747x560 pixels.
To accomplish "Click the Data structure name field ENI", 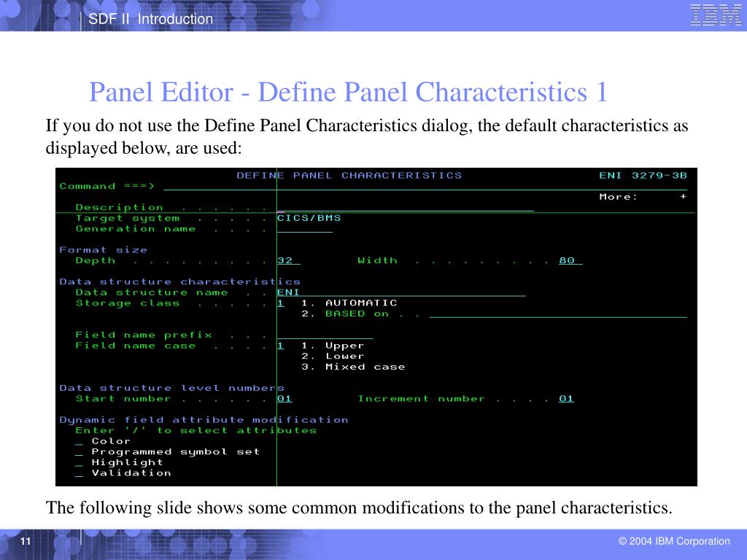I will [401, 292].
